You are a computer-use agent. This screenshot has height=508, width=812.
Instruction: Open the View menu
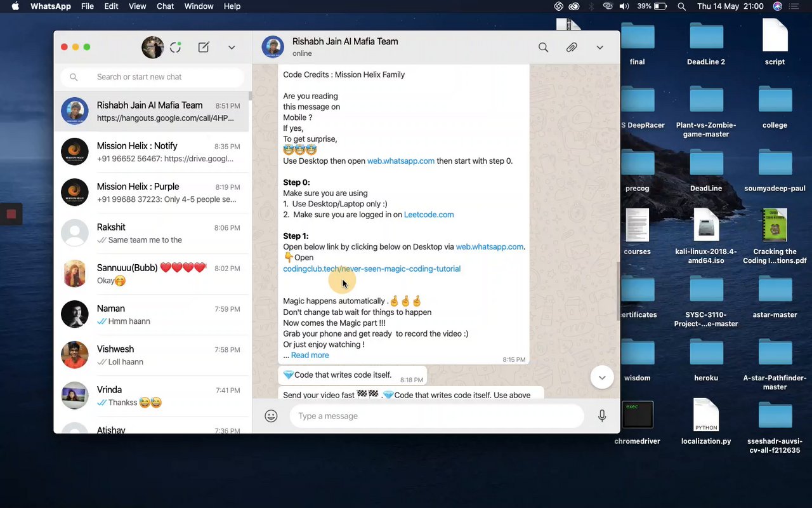(138, 6)
